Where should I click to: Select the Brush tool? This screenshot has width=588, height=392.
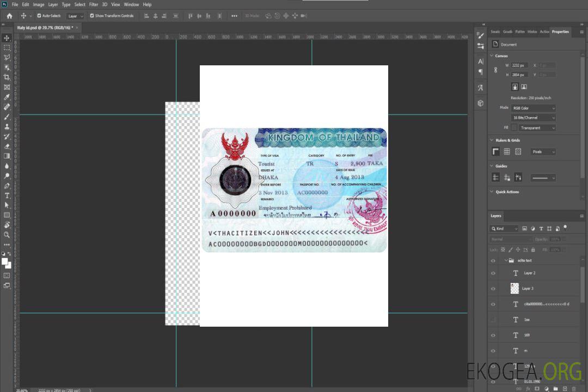coord(7,117)
